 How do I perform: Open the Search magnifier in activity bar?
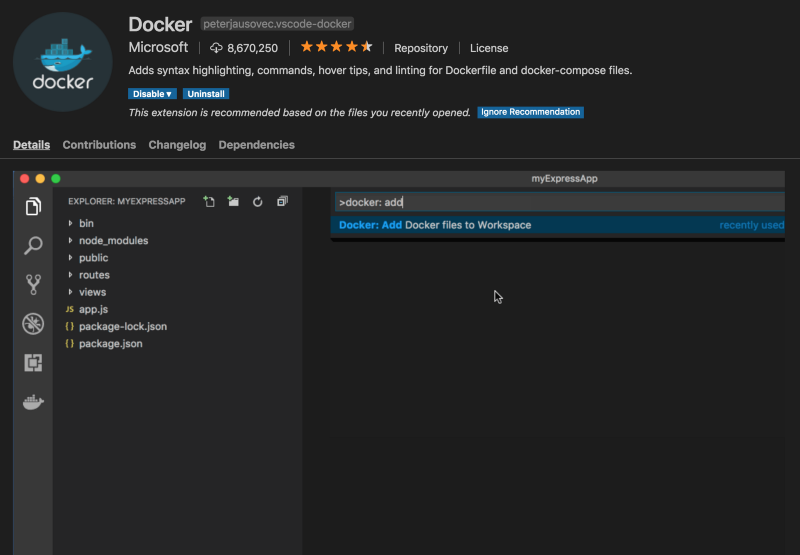point(33,246)
